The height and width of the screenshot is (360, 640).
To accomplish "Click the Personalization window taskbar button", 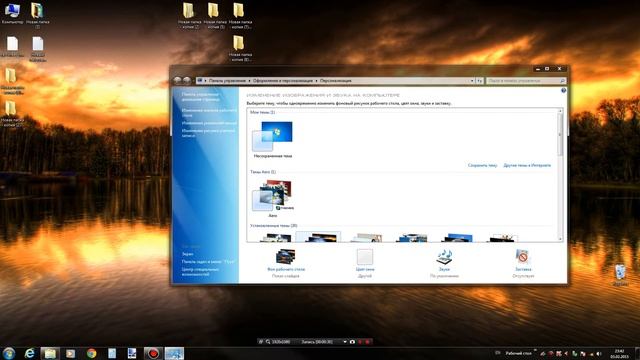I will [174, 353].
